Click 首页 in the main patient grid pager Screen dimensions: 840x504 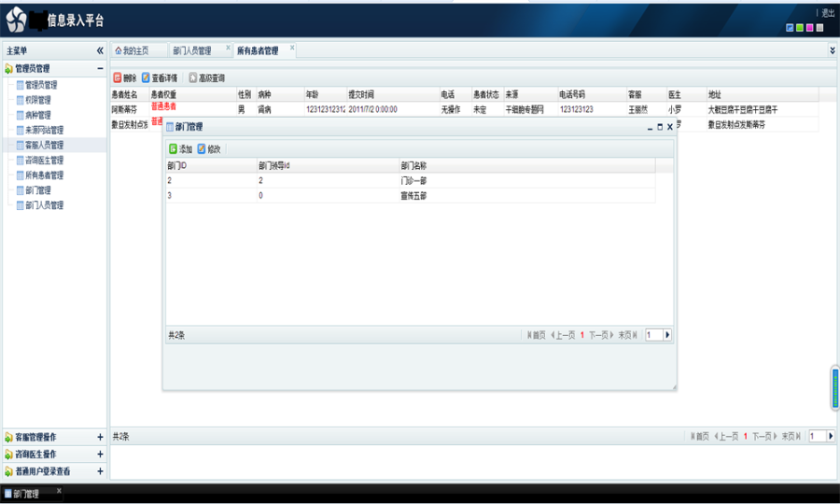(700, 437)
